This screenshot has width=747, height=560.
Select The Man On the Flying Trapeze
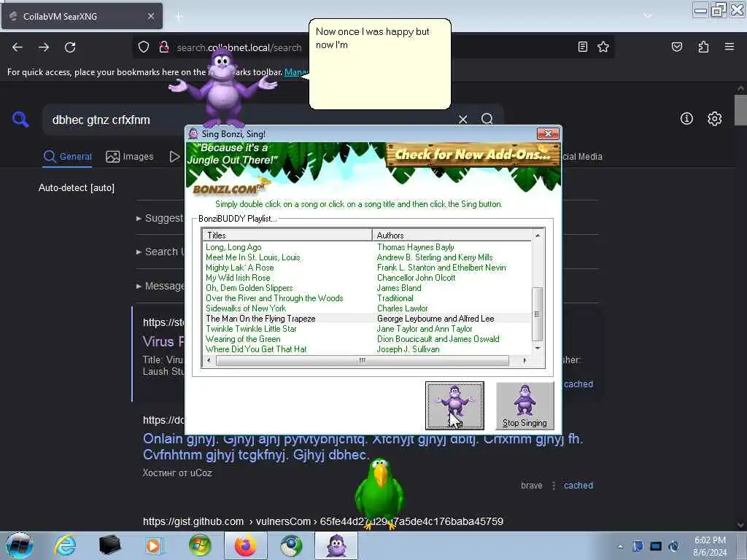pos(260,319)
